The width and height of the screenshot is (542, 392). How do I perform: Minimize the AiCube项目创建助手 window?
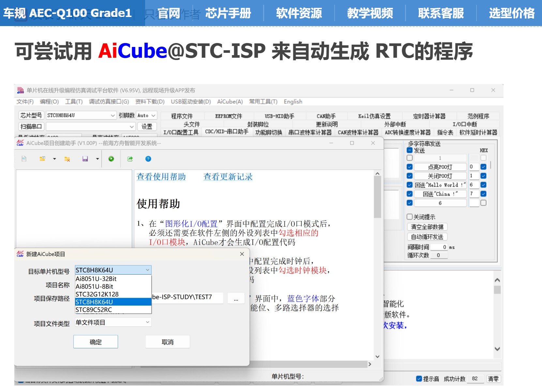[x=331, y=143]
